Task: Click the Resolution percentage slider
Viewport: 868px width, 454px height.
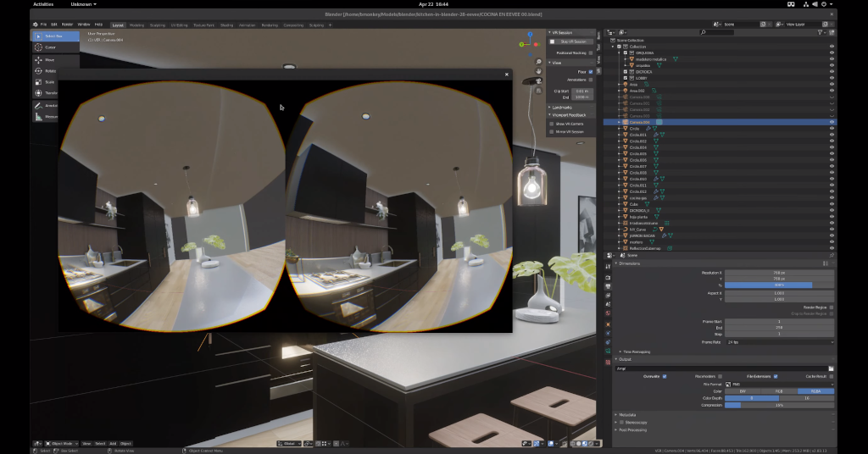Action: [780, 285]
